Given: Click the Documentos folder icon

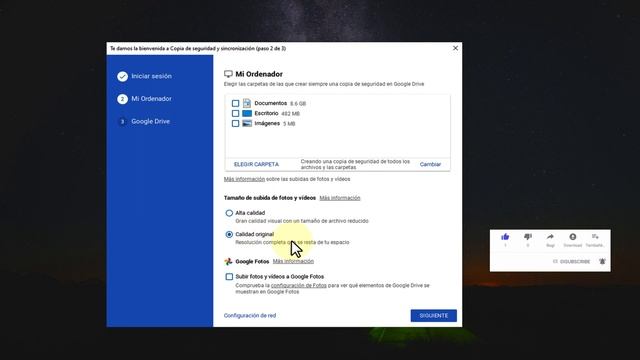Looking at the screenshot, I should coord(247,103).
